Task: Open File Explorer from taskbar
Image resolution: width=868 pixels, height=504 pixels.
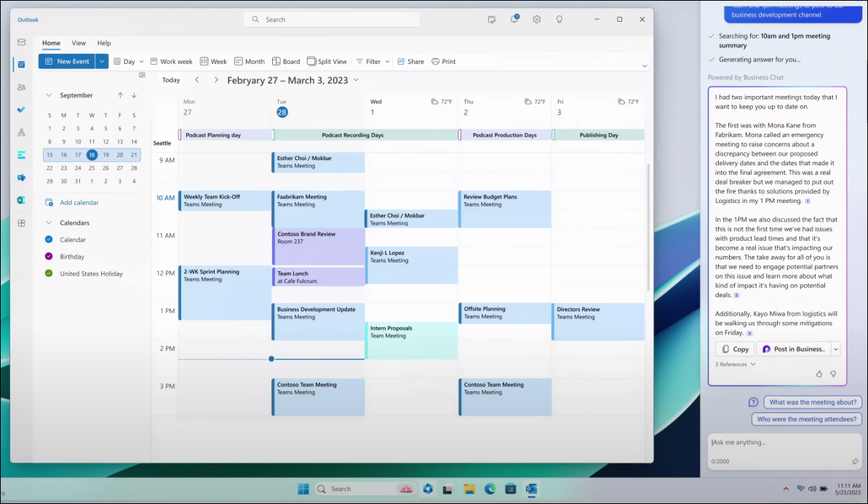Action: (469, 489)
